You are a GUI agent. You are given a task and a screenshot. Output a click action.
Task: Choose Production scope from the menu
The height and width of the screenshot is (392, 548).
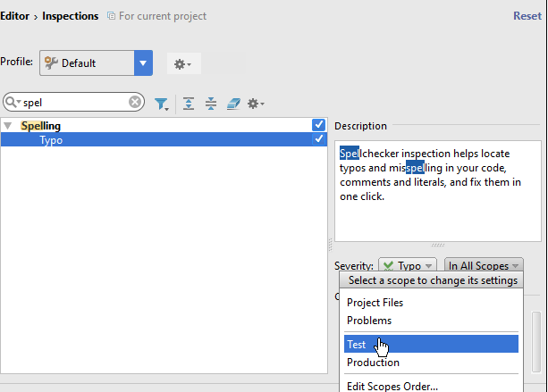click(x=373, y=363)
